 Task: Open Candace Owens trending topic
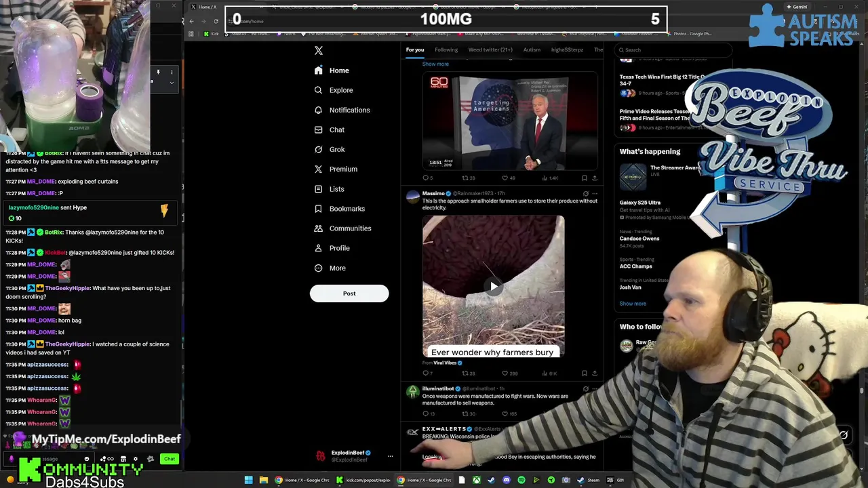(x=639, y=239)
